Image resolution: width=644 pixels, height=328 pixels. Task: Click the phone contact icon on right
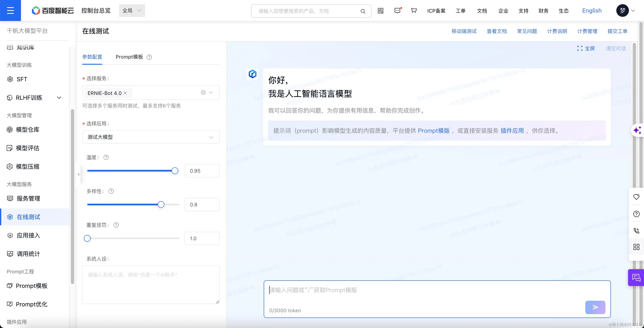point(636,230)
